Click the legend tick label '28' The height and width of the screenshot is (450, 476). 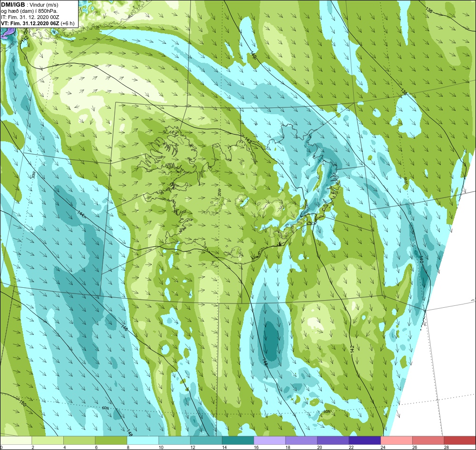[446, 447]
